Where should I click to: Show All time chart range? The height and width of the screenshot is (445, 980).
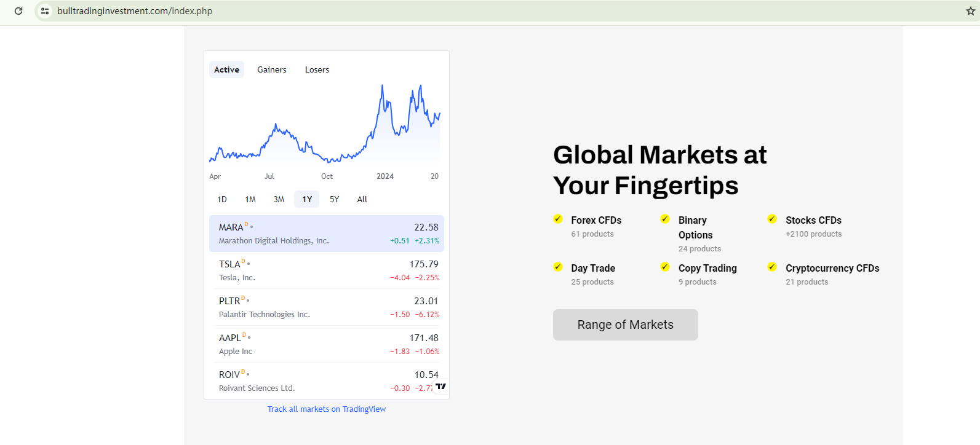coord(362,199)
